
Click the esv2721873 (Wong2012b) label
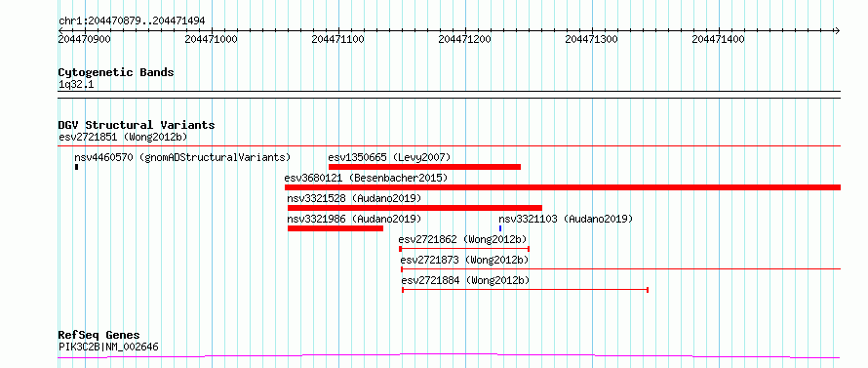(465, 260)
